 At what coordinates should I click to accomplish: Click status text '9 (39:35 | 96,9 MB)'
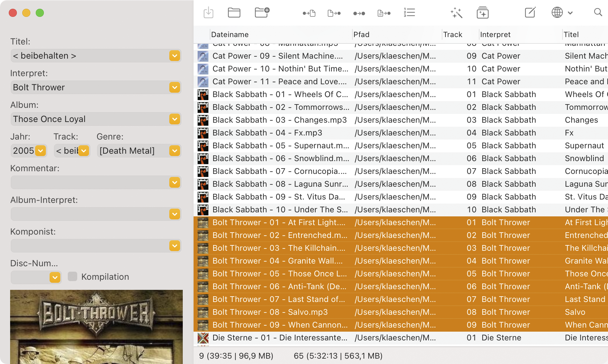click(236, 356)
